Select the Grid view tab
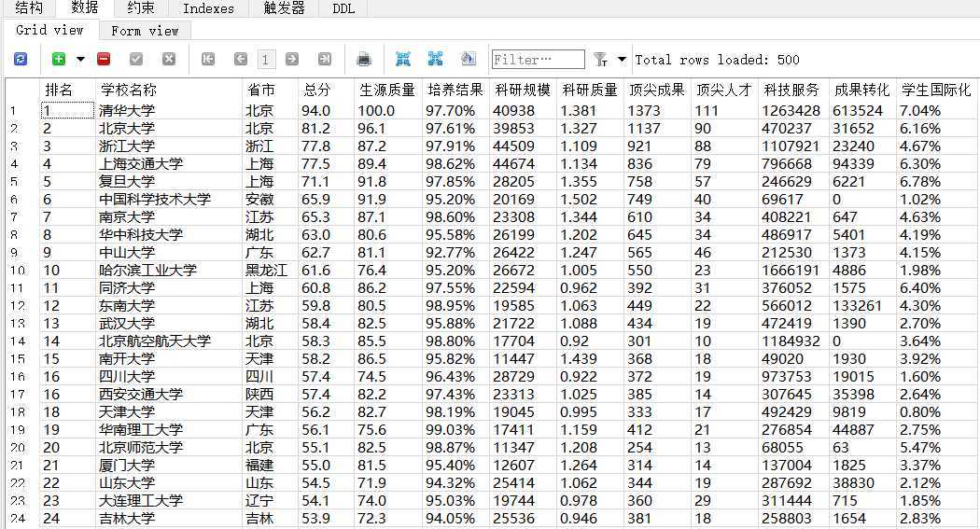Image resolution: width=980 pixels, height=529 pixels. [x=49, y=30]
